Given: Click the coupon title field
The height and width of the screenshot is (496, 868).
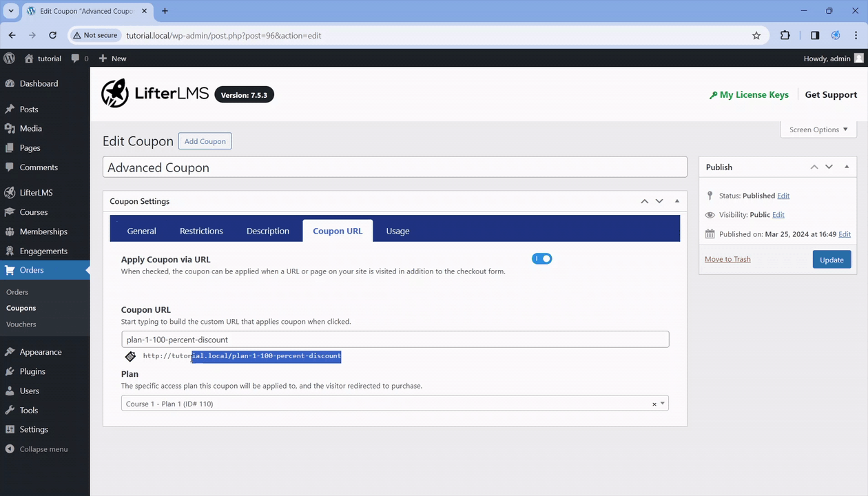Looking at the screenshot, I should 395,167.
